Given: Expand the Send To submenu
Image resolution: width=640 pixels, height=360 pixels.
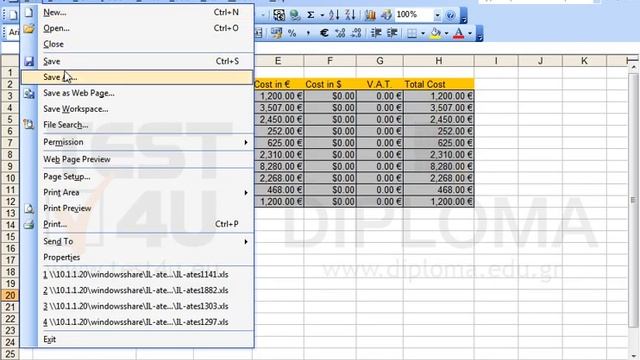Looking at the screenshot, I should coord(137,241).
